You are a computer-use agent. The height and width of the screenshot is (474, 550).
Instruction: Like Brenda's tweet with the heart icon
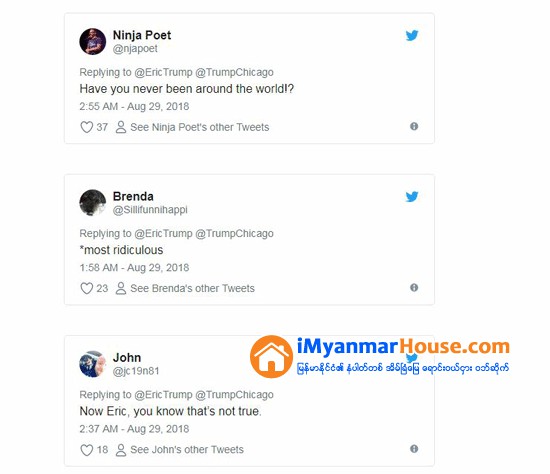point(87,288)
